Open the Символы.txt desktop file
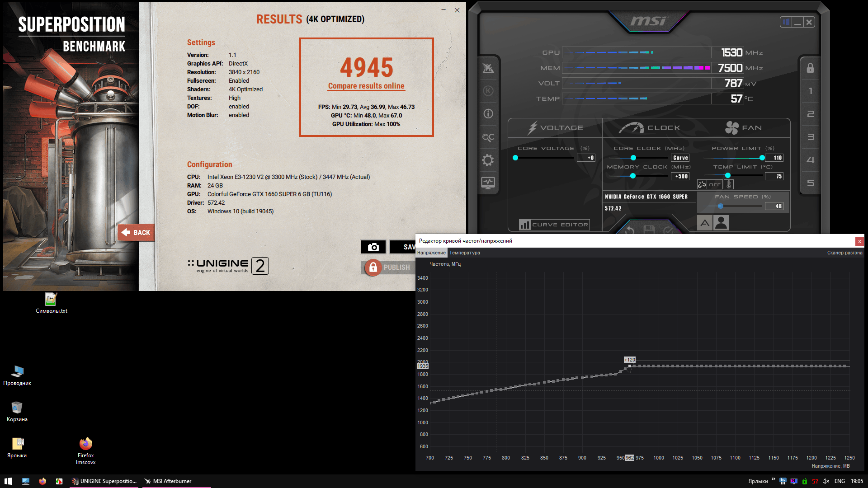 51,303
